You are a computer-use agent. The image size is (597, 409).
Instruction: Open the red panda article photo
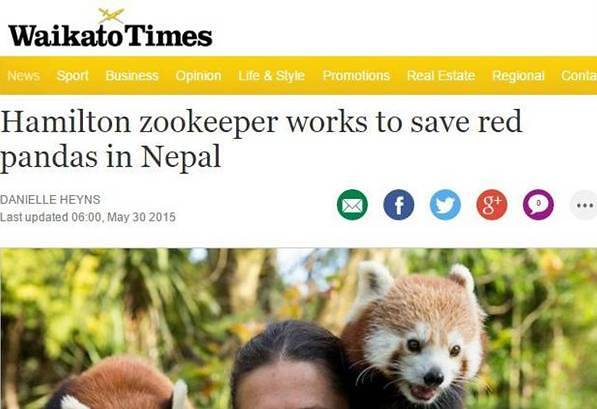298,328
